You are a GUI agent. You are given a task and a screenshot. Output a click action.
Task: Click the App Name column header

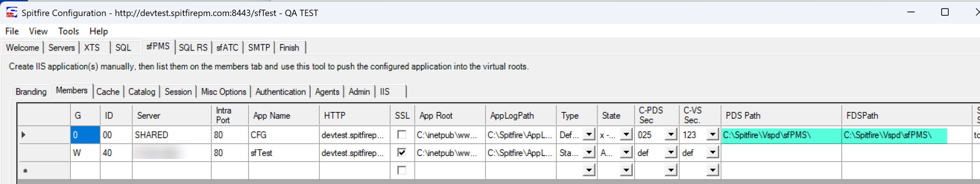[x=284, y=115]
